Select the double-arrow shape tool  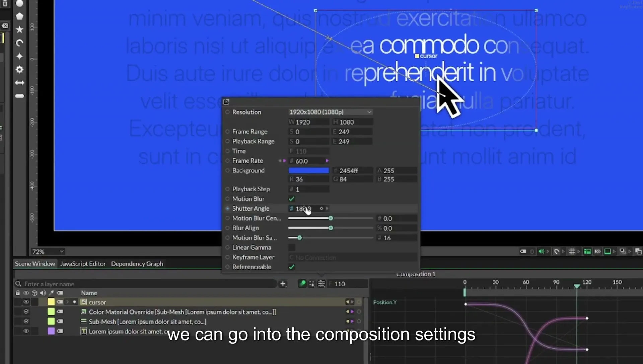coord(20,83)
